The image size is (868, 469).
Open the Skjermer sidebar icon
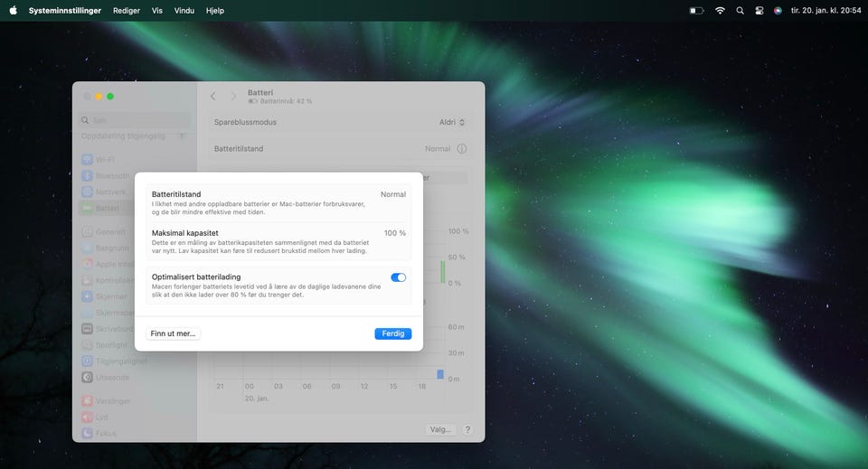(x=87, y=296)
